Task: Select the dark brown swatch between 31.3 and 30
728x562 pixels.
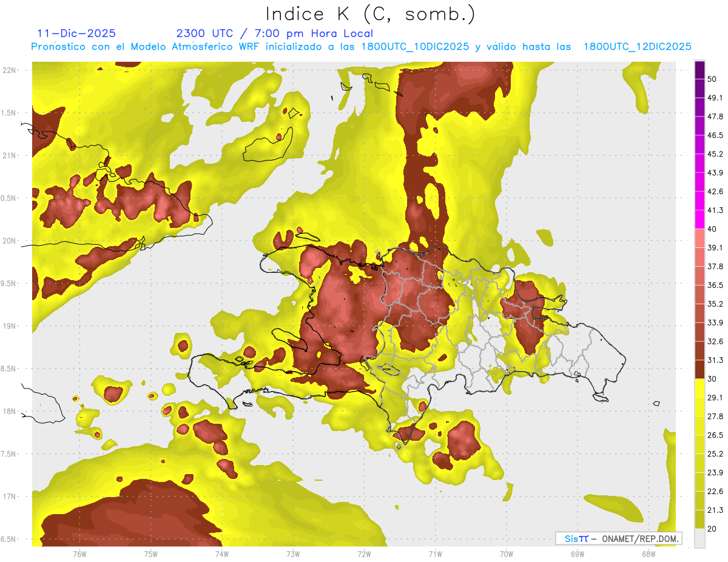Action: tap(700, 369)
